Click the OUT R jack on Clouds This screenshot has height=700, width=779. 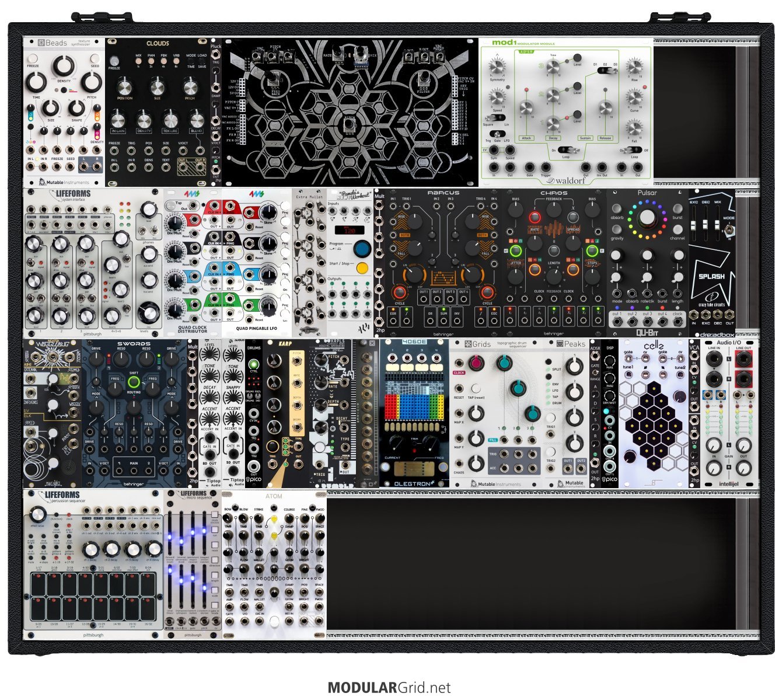pos(200,168)
